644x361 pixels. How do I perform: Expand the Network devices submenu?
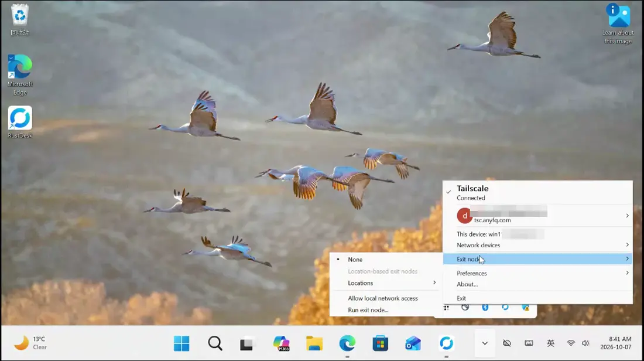(x=537, y=245)
